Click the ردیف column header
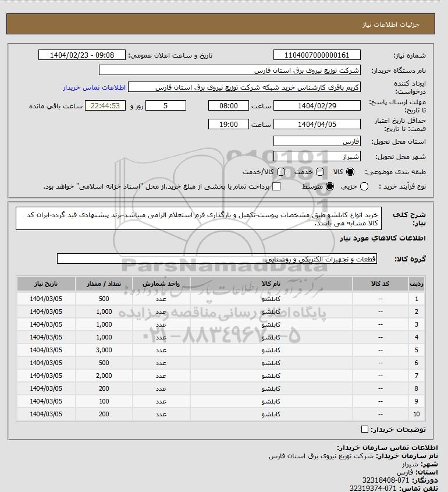The height and width of the screenshot is (492, 448). [417, 284]
